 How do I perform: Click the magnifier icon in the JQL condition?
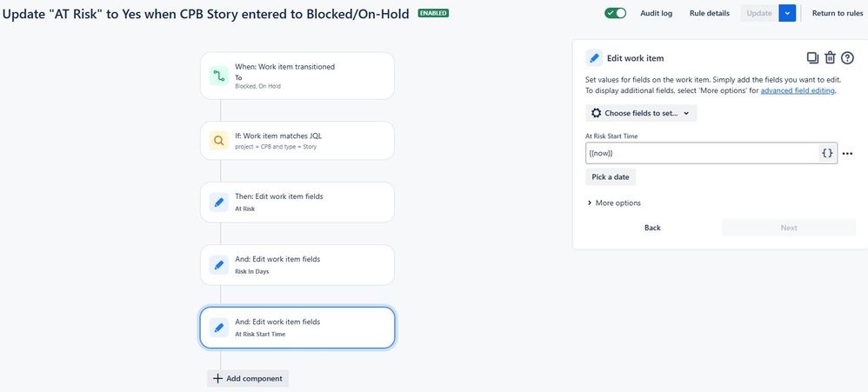point(218,141)
